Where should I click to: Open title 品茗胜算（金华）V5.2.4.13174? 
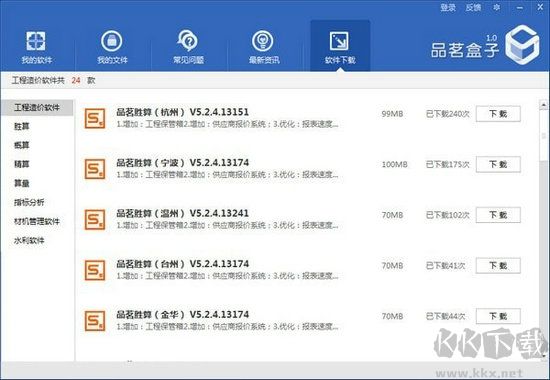(x=183, y=314)
